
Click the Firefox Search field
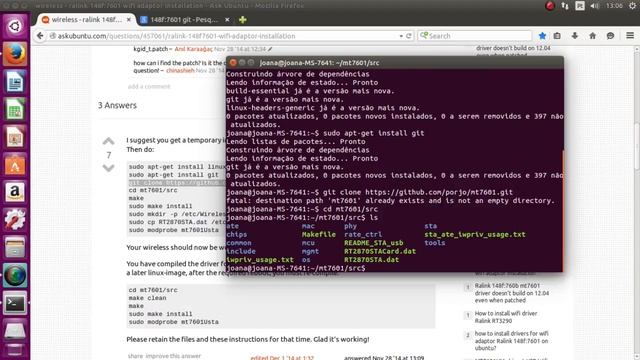tap(475, 36)
